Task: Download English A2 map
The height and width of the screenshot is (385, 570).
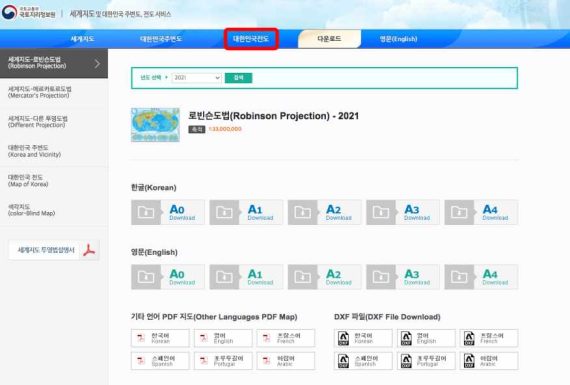Action: point(325,277)
